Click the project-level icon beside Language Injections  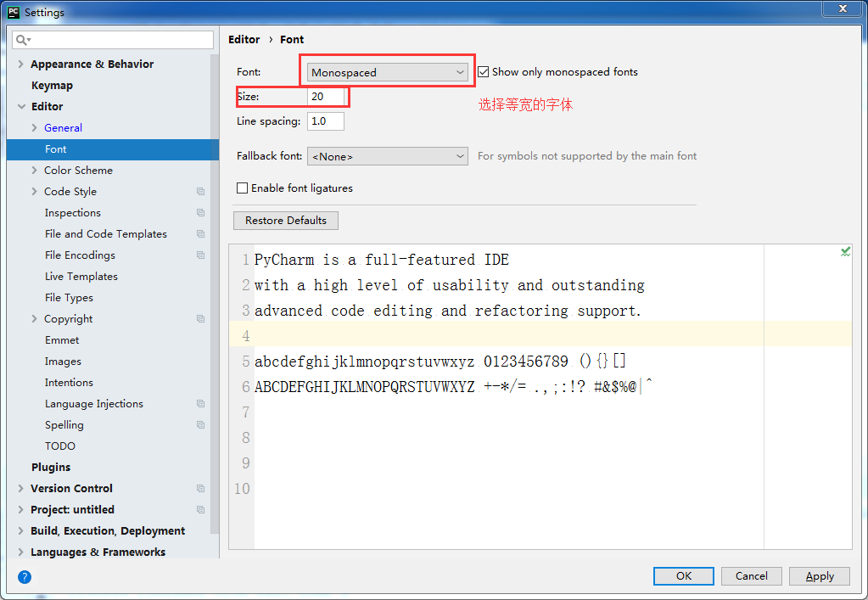point(200,403)
